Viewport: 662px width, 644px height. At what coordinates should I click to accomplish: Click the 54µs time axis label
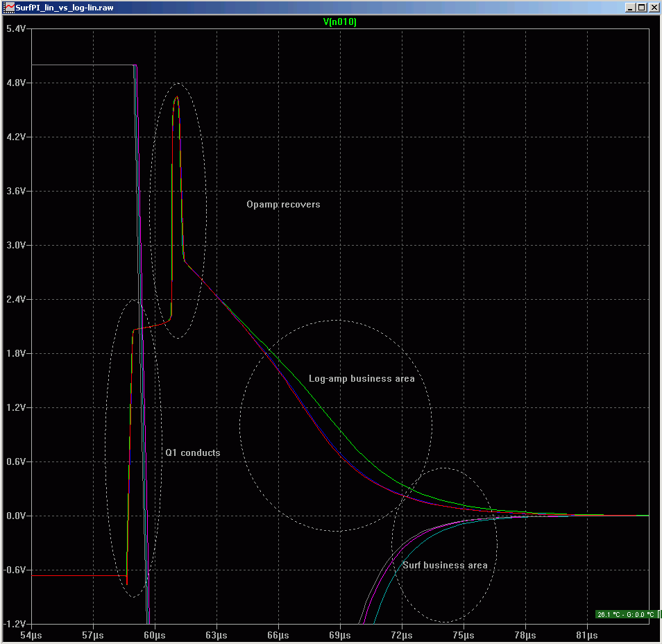coord(31,635)
